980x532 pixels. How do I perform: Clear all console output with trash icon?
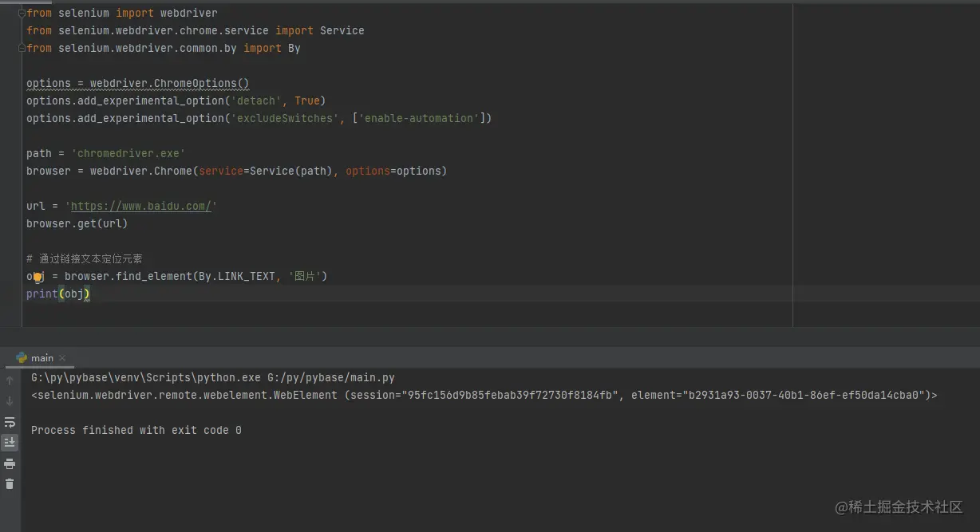point(10,484)
